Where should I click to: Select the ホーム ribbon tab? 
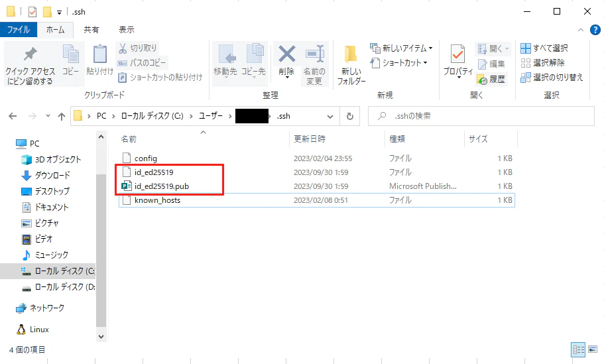56,30
